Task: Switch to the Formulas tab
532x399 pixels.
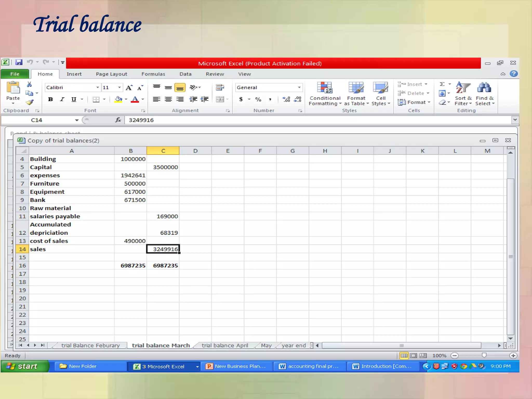Action: click(153, 74)
